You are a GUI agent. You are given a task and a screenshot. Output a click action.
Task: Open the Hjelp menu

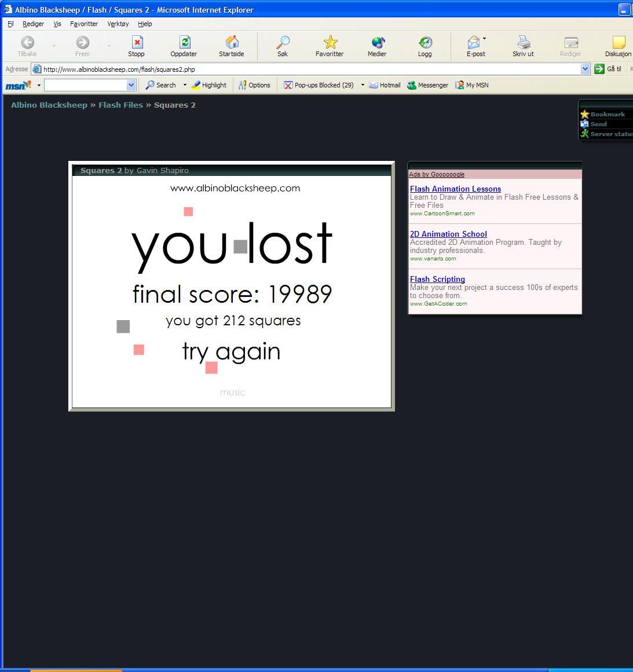(145, 24)
